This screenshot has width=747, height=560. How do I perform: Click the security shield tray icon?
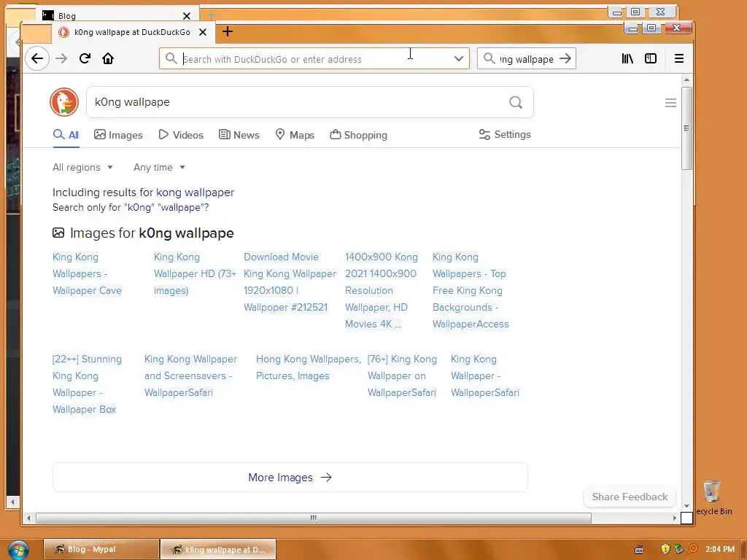665,549
